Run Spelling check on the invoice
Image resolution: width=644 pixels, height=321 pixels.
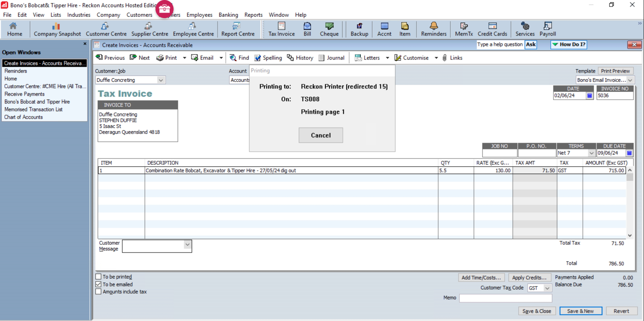[268, 58]
